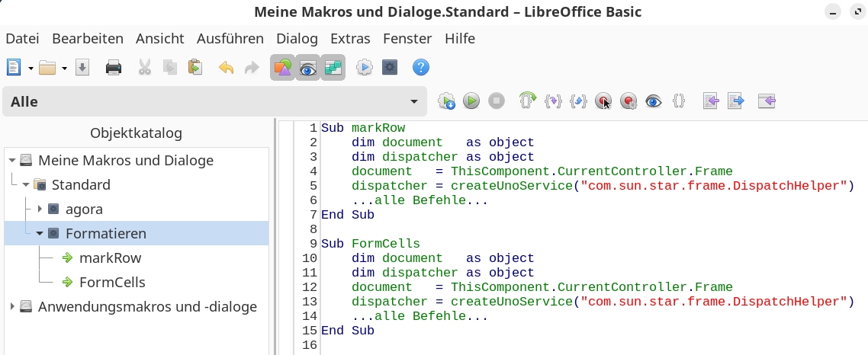Click code line 9 'Sub FormCells'
The width and height of the screenshot is (868, 355).
[371, 243]
